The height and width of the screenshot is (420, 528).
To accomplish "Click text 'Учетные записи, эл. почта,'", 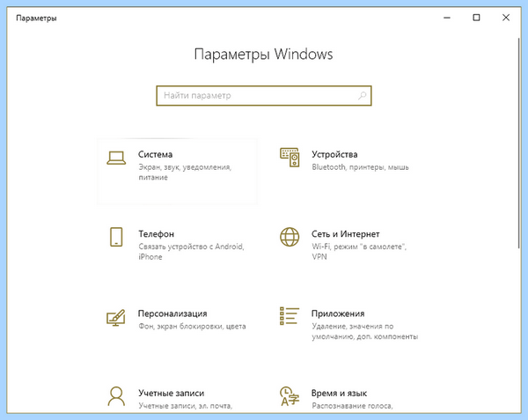I will (185, 406).
